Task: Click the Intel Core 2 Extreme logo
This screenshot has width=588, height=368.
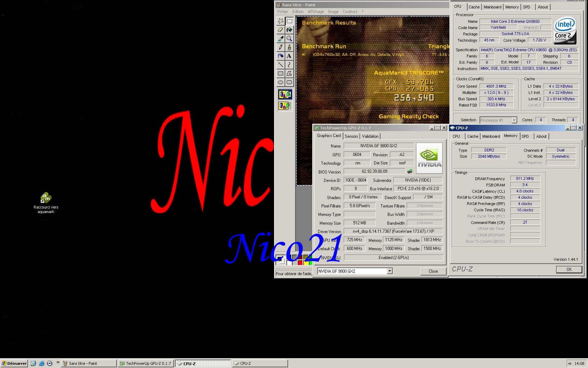Action: [565, 31]
